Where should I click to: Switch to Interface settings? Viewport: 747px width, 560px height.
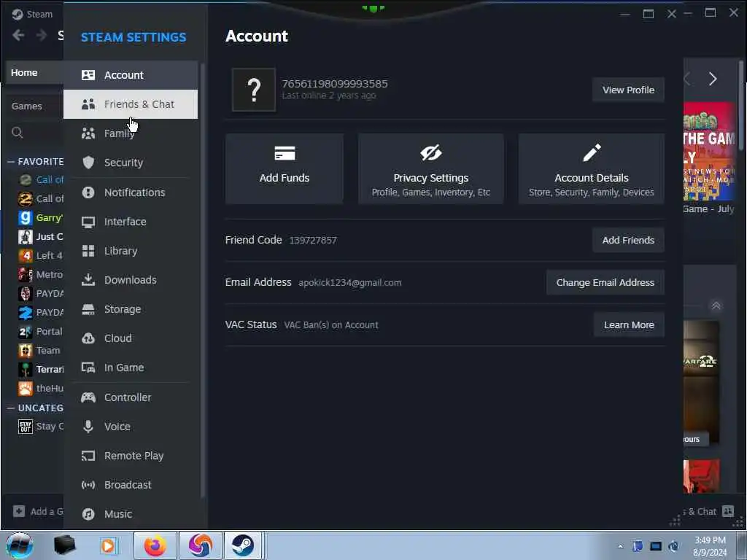coord(131,222)
